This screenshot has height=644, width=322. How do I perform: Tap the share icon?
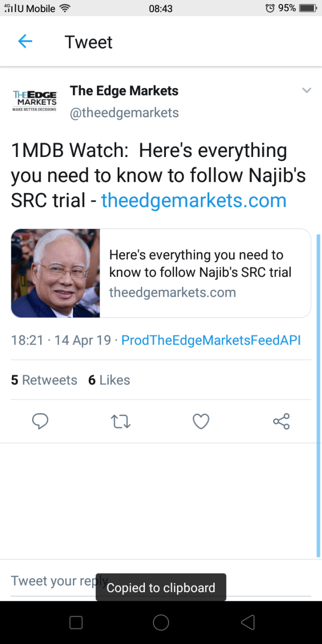[281, 421]
